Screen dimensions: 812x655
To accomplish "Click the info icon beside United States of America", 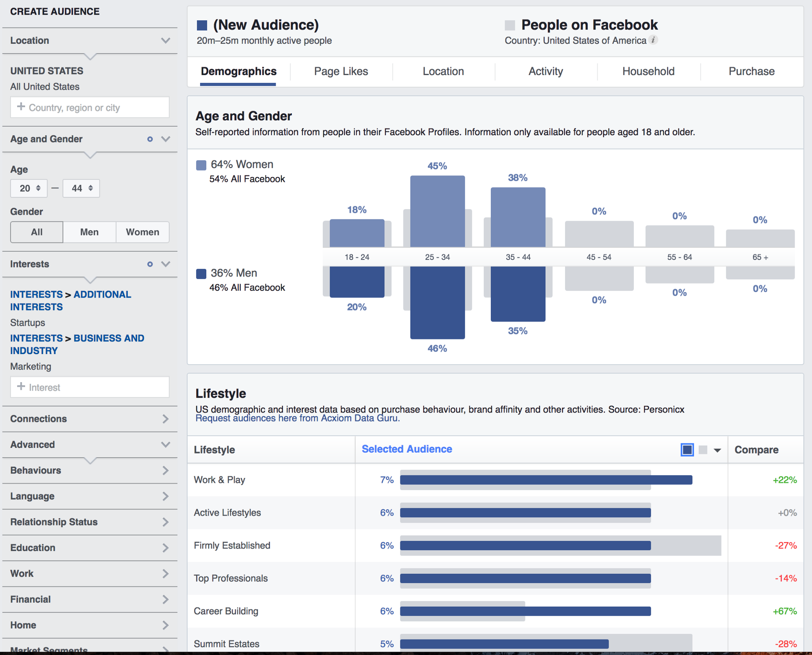I will [x=653, y=40].
